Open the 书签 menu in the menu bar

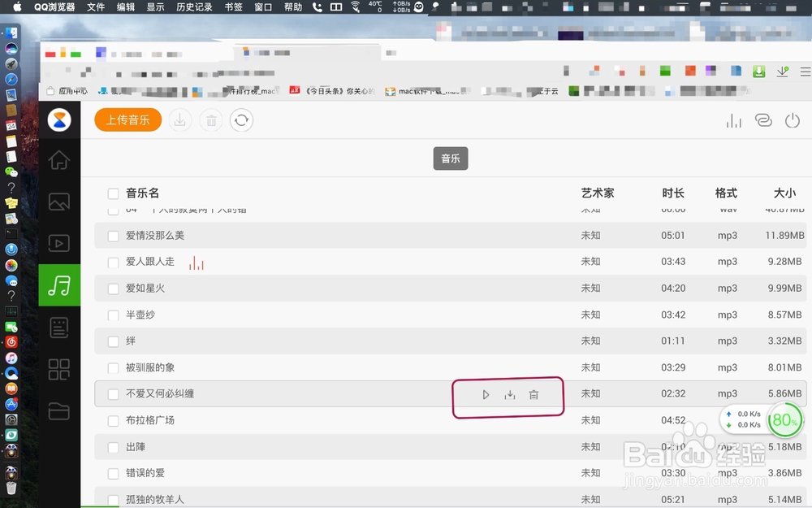(x=234, y=7)
